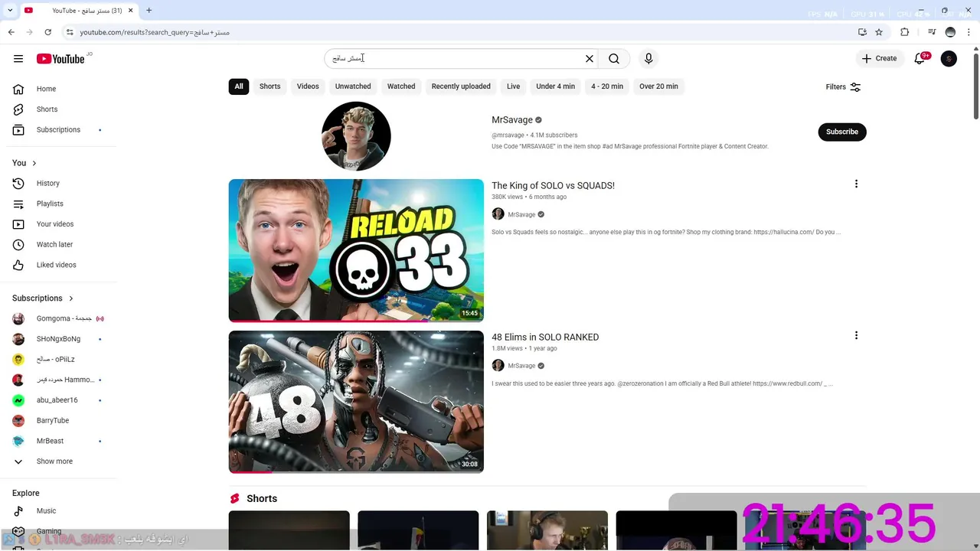Open Filters panel
The width and height of the screenshot is (980, 551).
(843, 87)
